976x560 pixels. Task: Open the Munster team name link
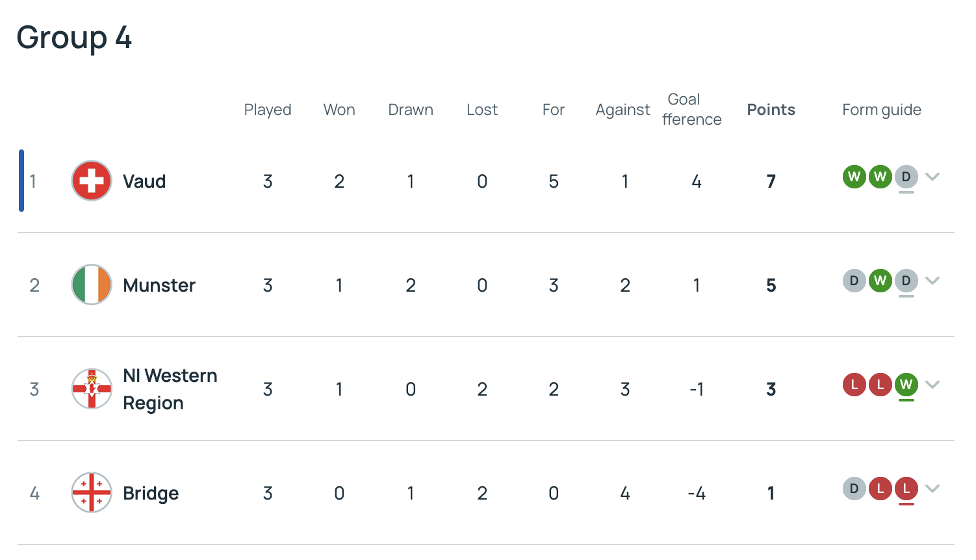tap(159, 285)
